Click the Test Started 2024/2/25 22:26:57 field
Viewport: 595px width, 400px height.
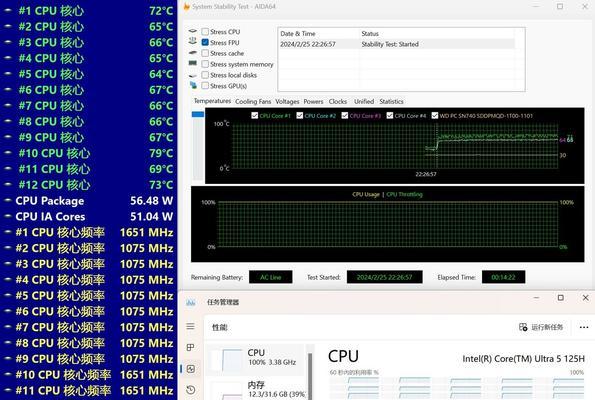(384, 277)
